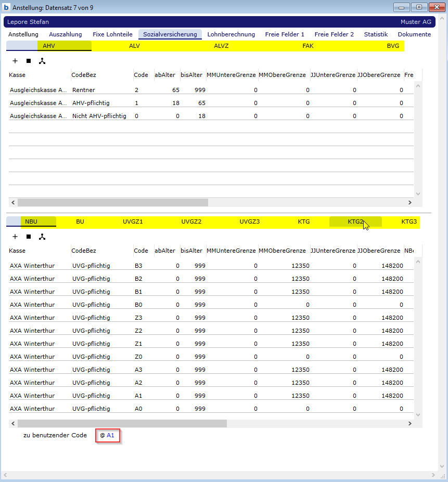
Task: Click the plus icon in the AHV panel
Action: point(15,61)
